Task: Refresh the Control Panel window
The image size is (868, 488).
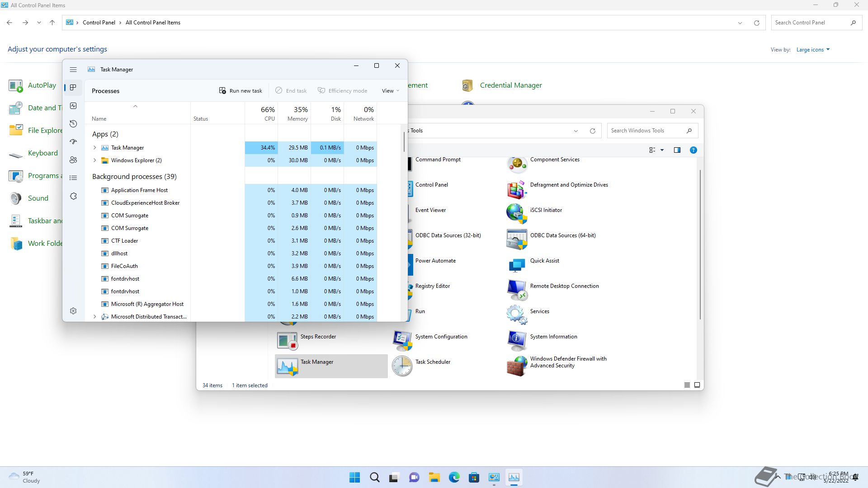Action: tap(756, 23)
